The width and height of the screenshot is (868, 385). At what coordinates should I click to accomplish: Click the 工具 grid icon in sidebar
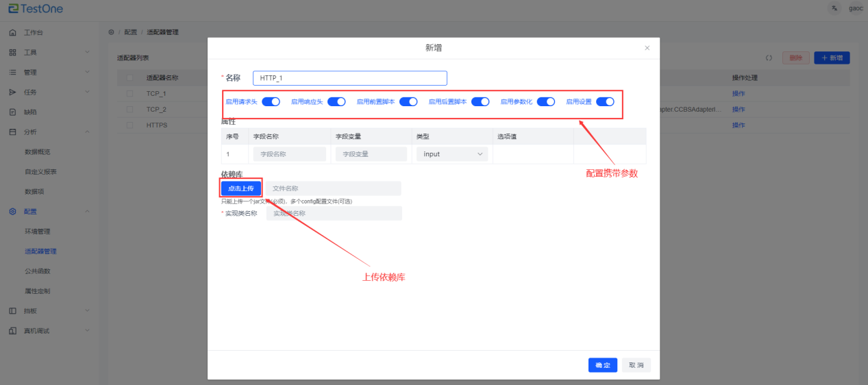(x=12, y=53)
